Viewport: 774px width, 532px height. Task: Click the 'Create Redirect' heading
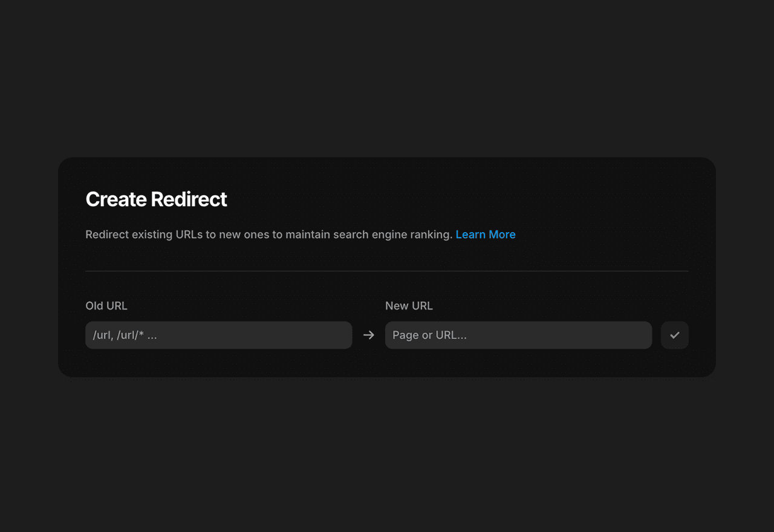[156, 199]
